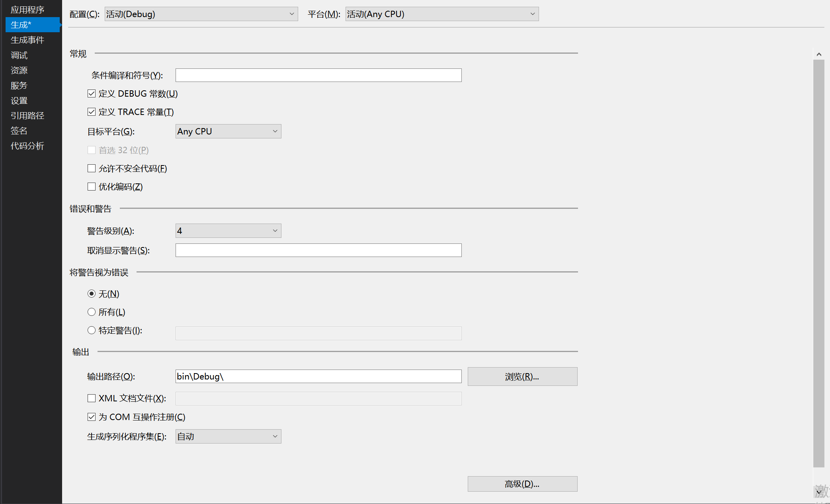
Task: Open the 配置 dropdown
Action: [201, 14]
